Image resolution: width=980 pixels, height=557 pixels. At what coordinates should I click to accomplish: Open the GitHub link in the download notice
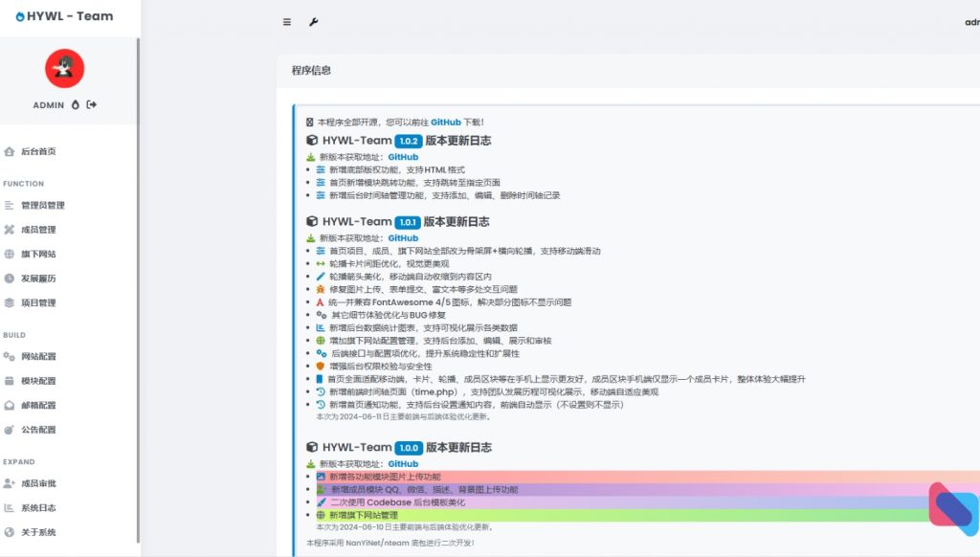pos(446,121)
